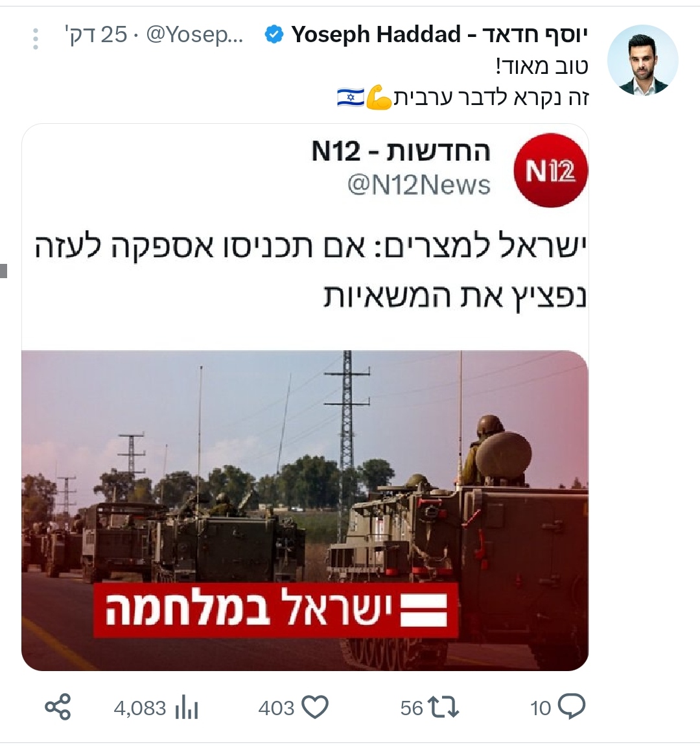The height and width of the screenshot is (756, 700).
Task: Click the 4,083 views count
Action: 140,708
